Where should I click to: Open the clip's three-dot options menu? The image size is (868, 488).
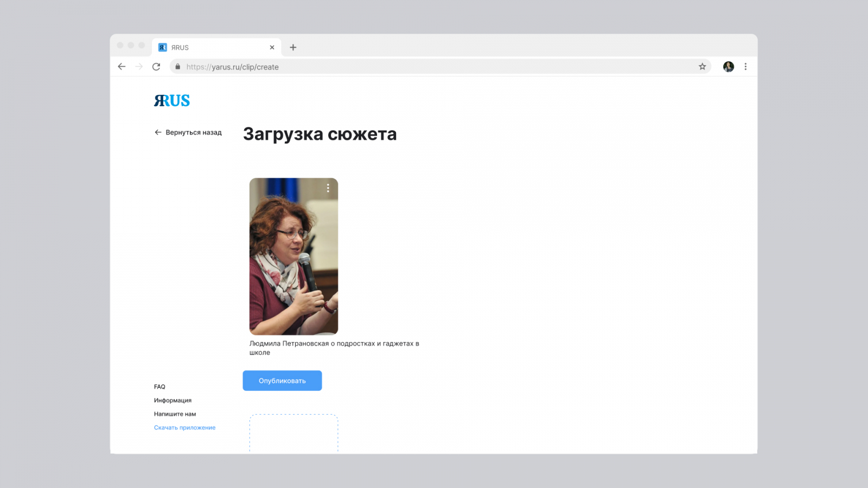[x=328, y=188]
